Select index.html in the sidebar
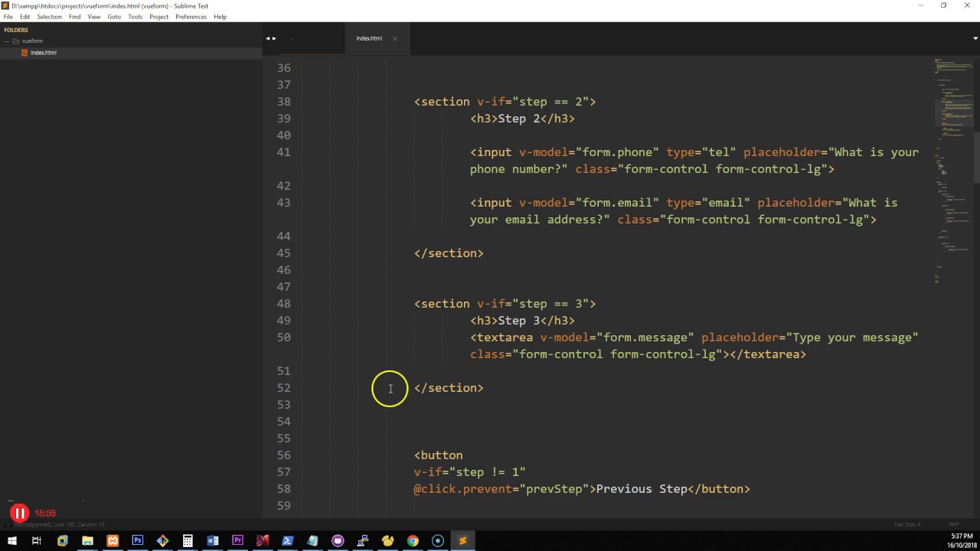Image resolution: width=980 pixels, height=551 pixels. pos(44,53)
